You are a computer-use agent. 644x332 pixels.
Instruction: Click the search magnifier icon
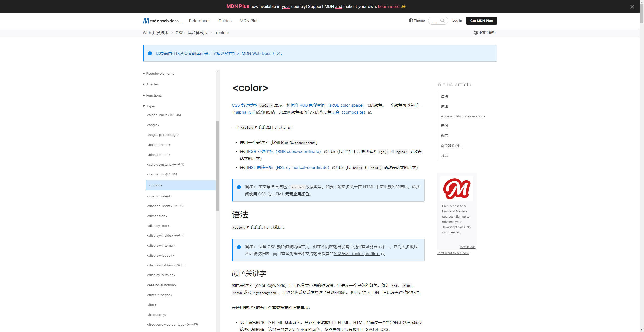pos(442,21)
